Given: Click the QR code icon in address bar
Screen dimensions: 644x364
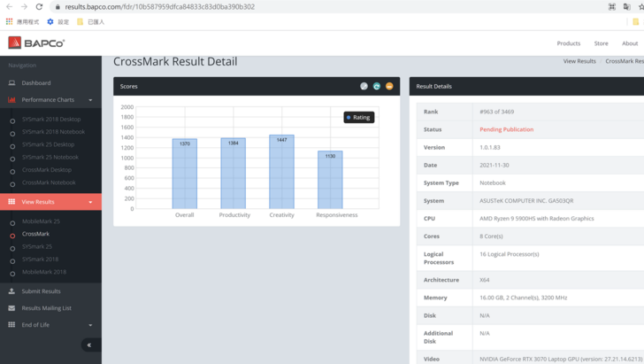Looking at the screenshot, I should [x=612, y=6].
